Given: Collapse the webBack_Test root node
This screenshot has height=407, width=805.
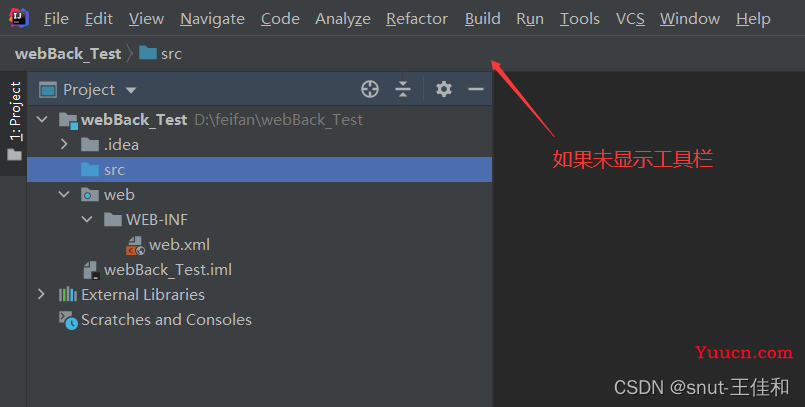Looking at the screenshot, I should tap(42, 120).
